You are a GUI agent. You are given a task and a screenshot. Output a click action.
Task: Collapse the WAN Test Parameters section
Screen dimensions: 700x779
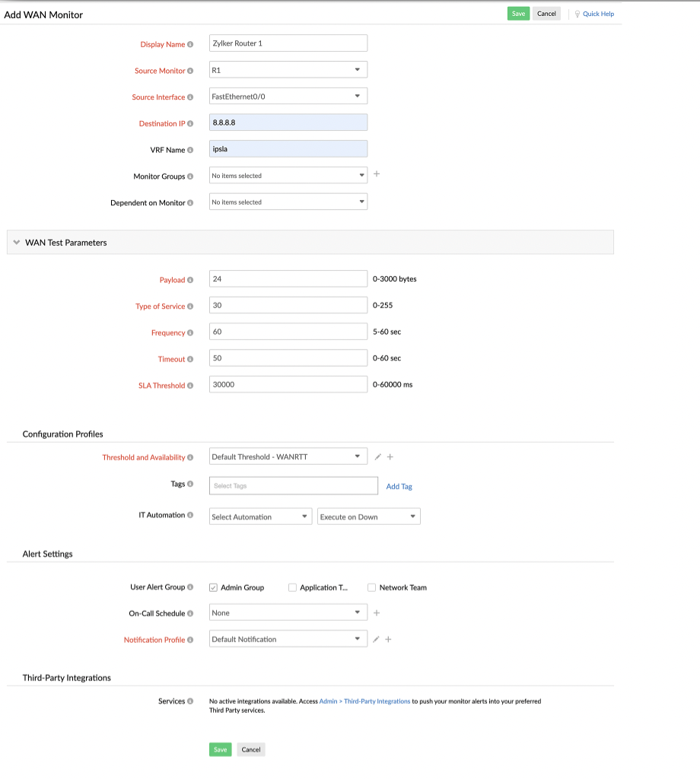17,241
